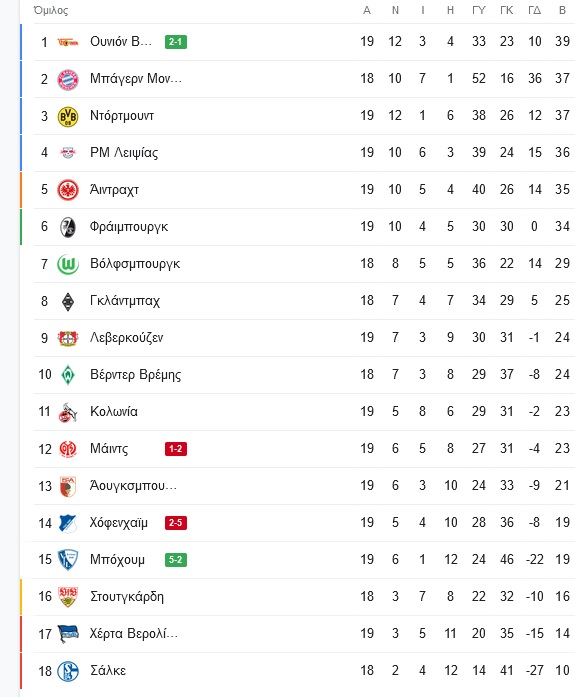This screenshot has height=697, width=575.
Task: Click the Werder Bremen diamond logo
Action: [x=68, y=375]
